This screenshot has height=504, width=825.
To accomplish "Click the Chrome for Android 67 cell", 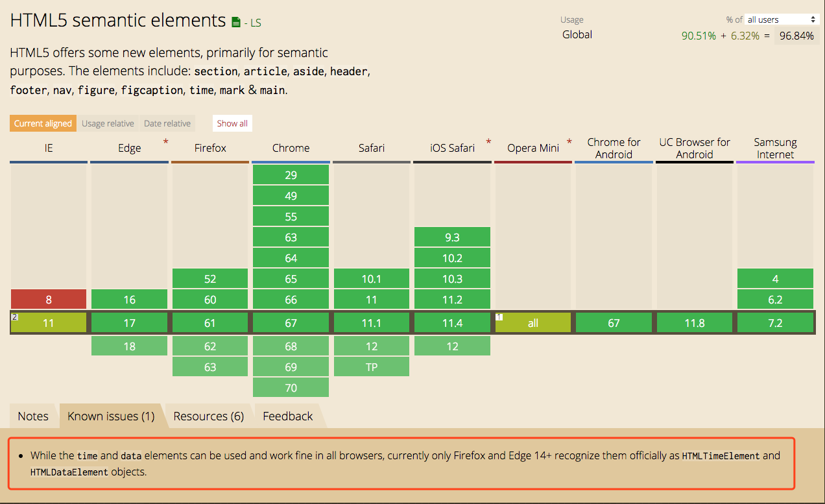I will click(x=614, y=323).
